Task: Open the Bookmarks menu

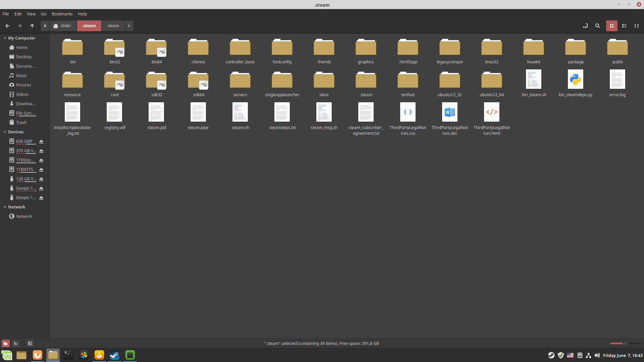Action: tap(62, 14)
